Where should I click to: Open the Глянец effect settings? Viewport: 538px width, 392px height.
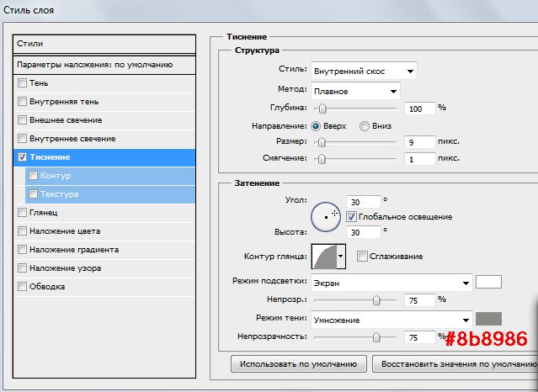[x=104, y=213]
